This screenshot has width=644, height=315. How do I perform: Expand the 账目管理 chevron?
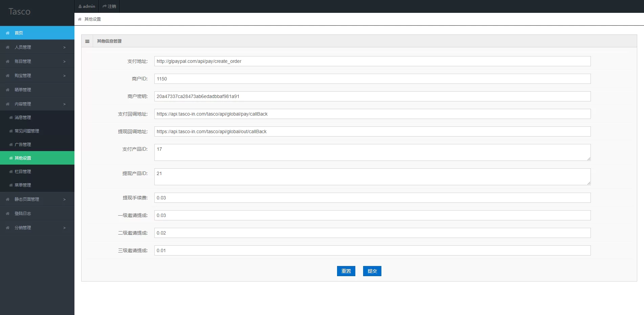tap(64, 62)
